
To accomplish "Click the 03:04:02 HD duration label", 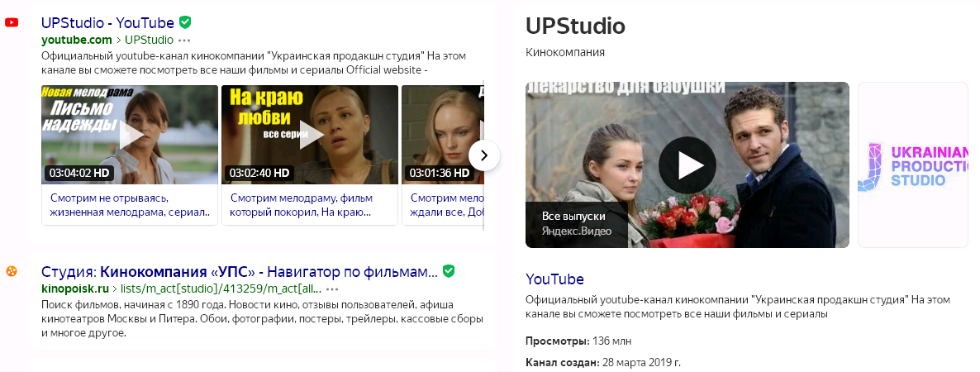I will [x=79, y=173].
